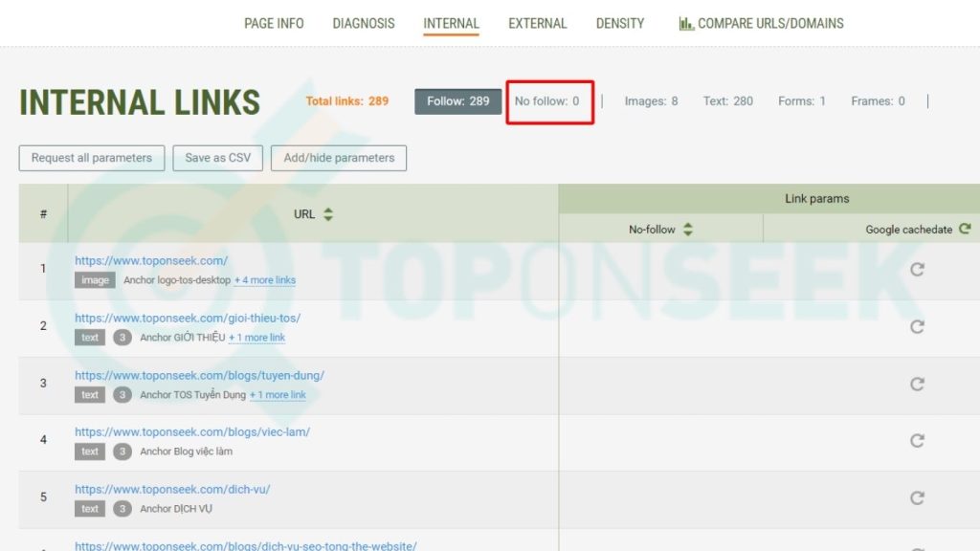Screen dimensions: 980x551
Task: Sort by No-follow column arrows
Action: [x=687, y=230]
